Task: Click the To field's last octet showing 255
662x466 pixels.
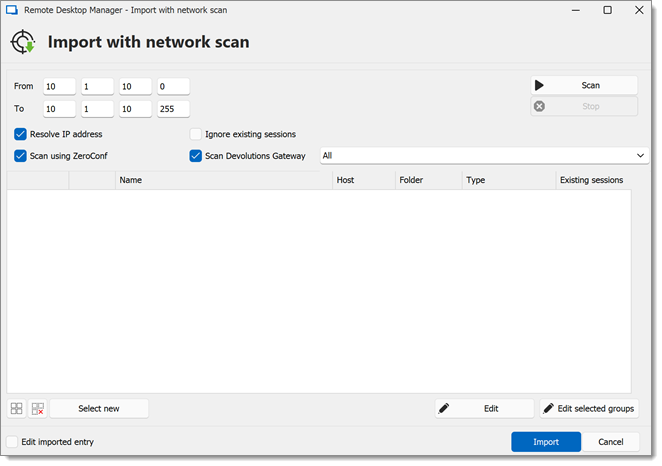Action: pyautogui.click(x=174, y=109)
